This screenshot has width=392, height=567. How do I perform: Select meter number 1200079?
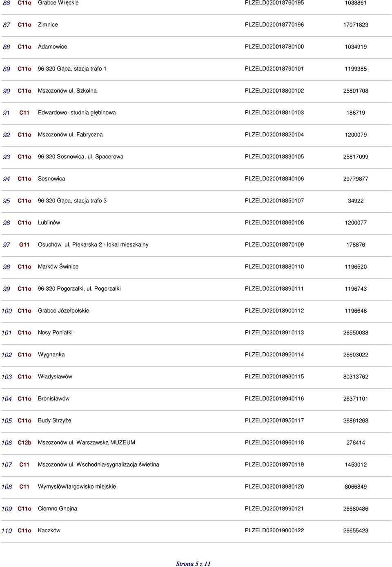click(x=356, y=135)
